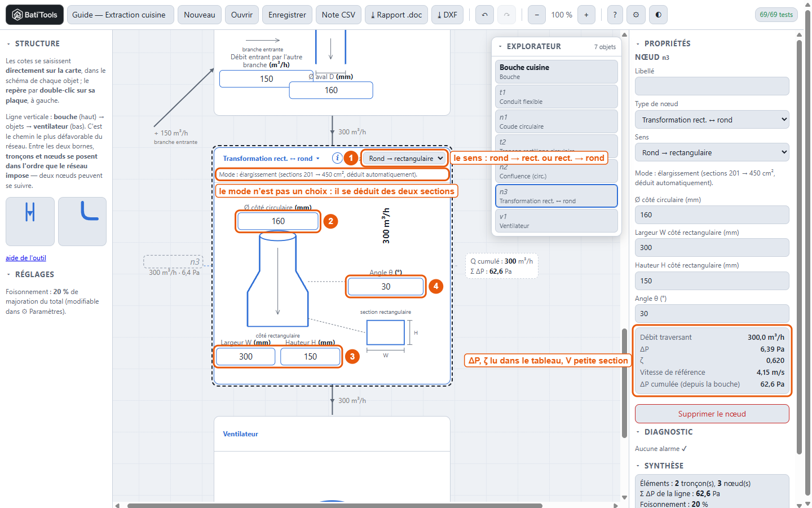812x508 pixels.
Task: Zoom in with the plus icon
Action: click(586, 15)
